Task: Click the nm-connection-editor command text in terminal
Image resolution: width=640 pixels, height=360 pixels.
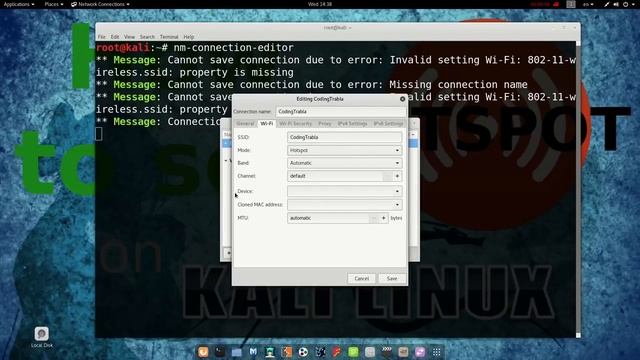Action: pos(233,47)
